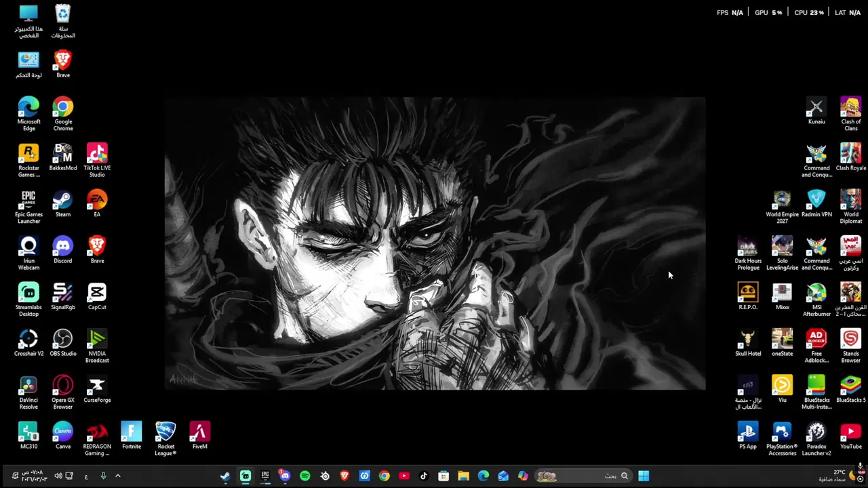This screenshot has height=488, width=868.
Task: Open Google Chrome desktop shortcut
Action: coord(62,114)
